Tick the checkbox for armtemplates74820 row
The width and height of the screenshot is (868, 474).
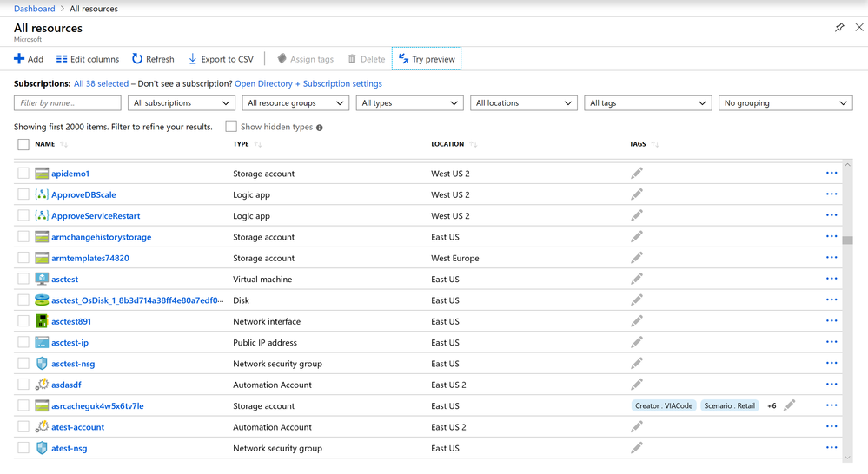pyautogui.click(x=23, y=259)
